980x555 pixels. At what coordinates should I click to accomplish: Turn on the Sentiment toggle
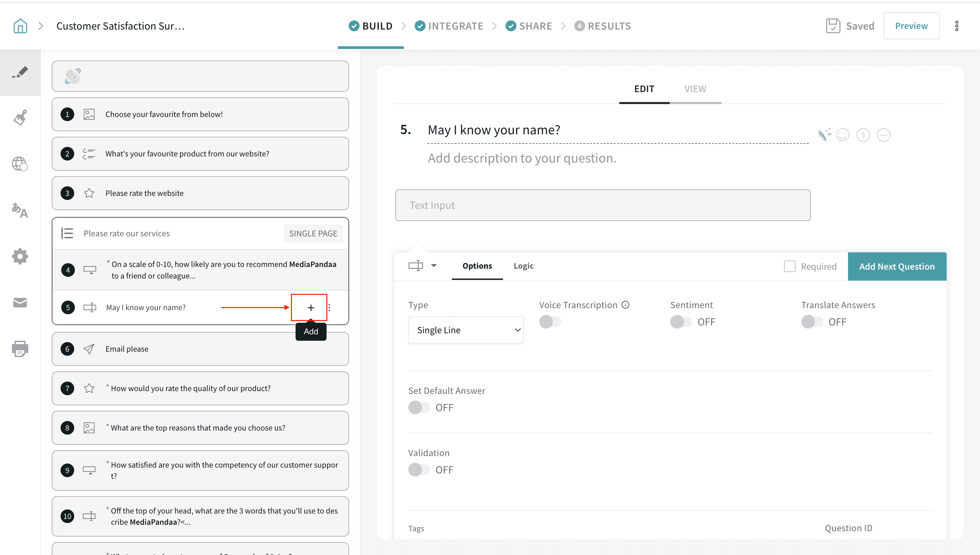click(x=680, y=322)
